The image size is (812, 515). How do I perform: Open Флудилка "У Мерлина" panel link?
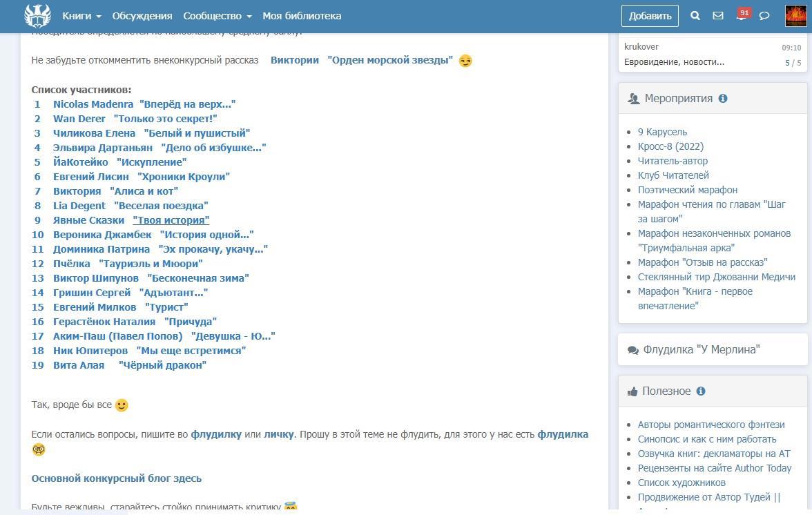click(x=702, y=350)
